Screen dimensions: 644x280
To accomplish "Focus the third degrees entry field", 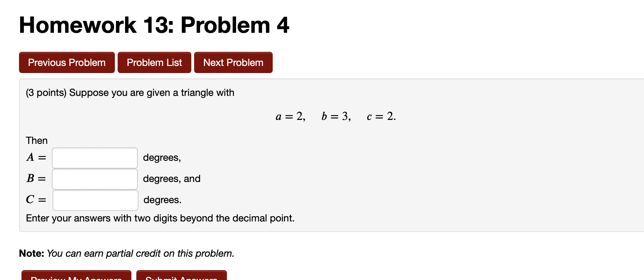I will click(95, 200).
